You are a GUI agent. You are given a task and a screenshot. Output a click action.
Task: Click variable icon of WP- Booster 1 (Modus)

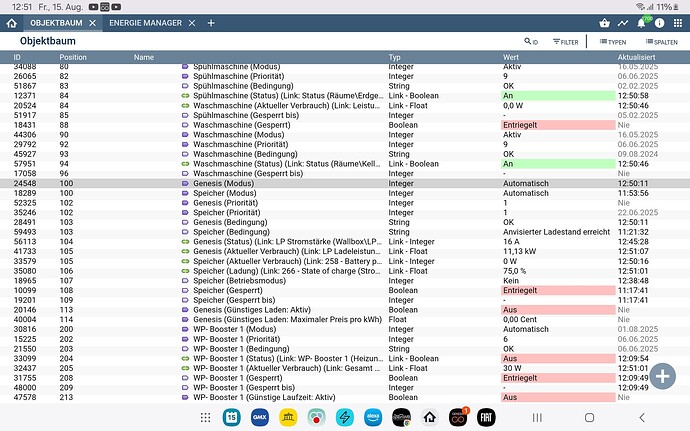185,329
